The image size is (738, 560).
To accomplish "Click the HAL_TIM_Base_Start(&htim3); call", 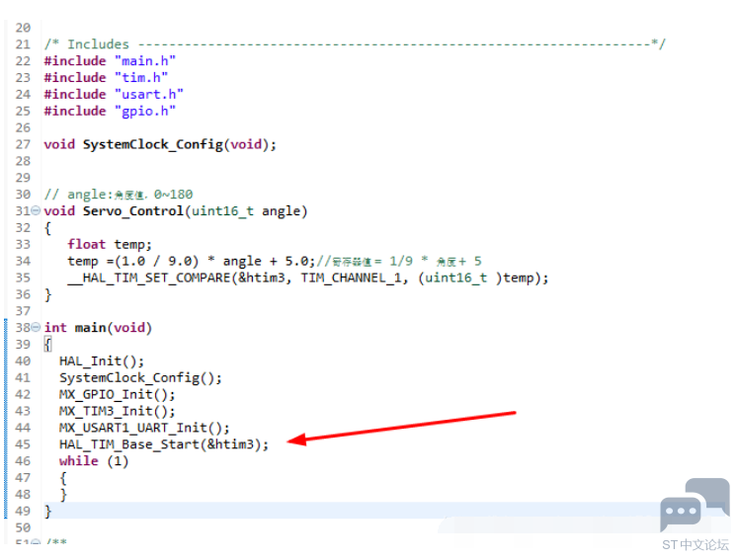I will tap(164, 444).
